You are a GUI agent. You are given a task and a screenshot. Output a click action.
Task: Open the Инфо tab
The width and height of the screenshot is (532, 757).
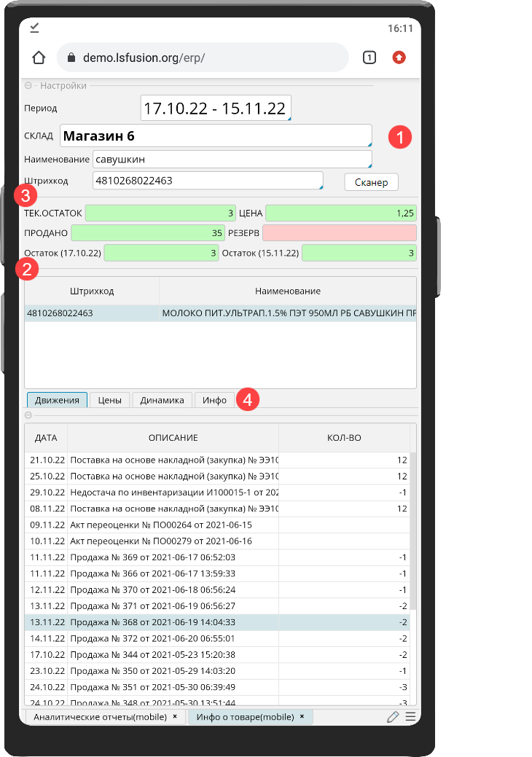click(x=214, y=400)
